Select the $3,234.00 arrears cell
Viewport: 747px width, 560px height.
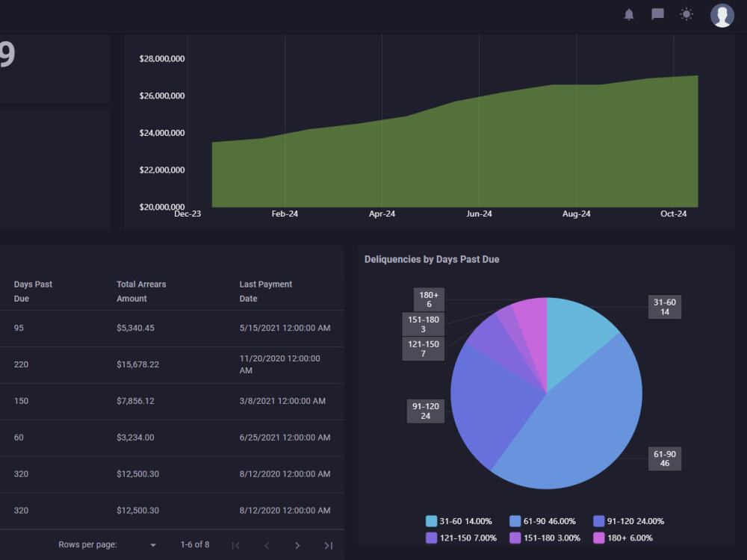(135, 438)
